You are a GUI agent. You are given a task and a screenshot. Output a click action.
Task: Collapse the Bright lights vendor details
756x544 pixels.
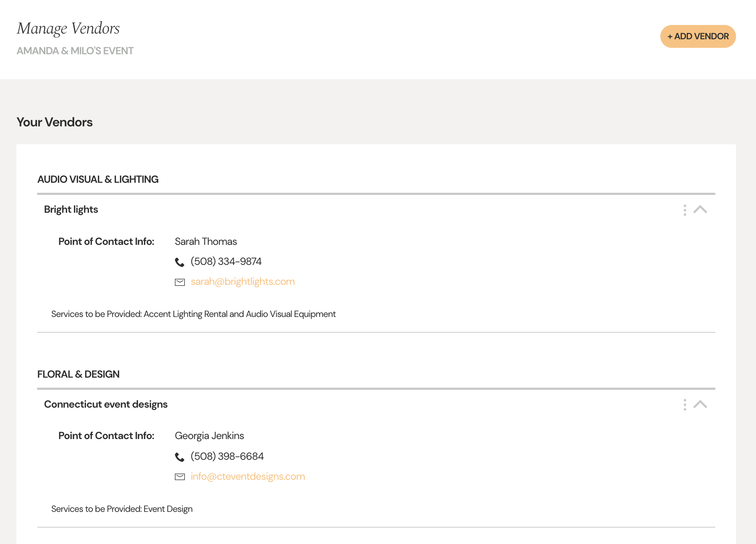(700, 210)
